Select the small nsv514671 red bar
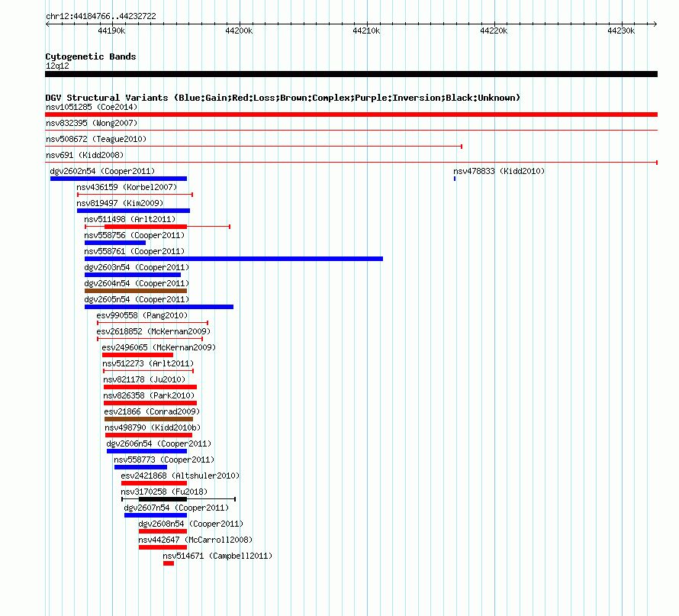 point(169,563)
